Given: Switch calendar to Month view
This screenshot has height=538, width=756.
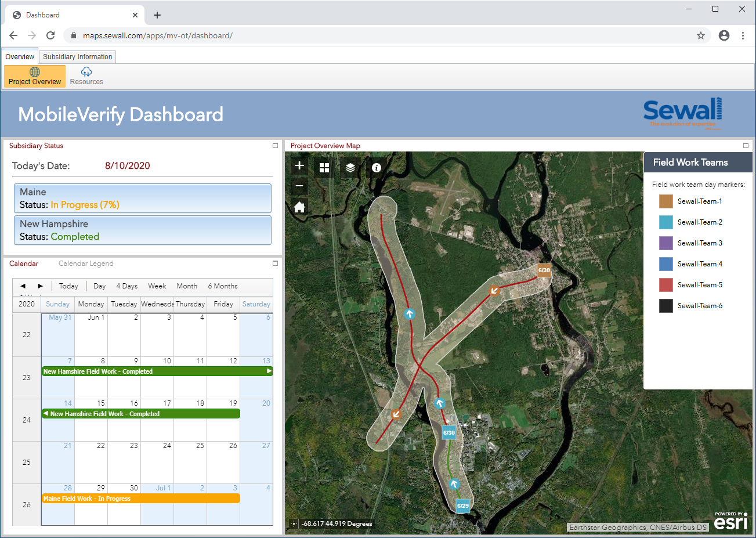Looking at the screenshot, I should click(x=187, y=286).
